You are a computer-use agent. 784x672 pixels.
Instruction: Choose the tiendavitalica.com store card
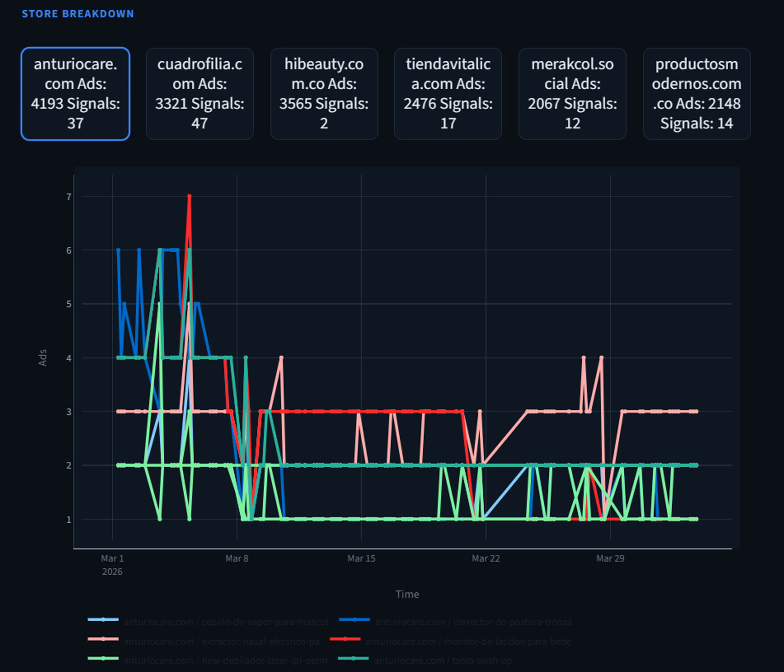point(448,94)
